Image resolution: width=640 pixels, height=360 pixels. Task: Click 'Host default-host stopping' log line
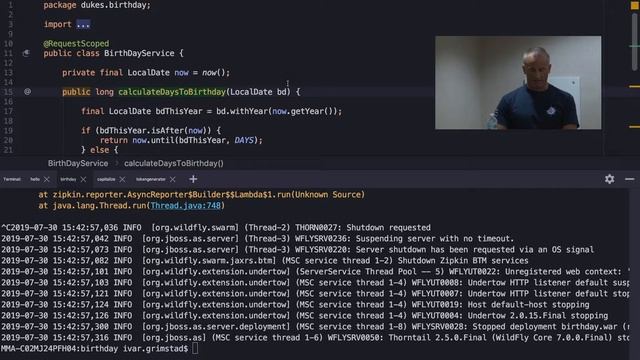[x=295, y=305]
